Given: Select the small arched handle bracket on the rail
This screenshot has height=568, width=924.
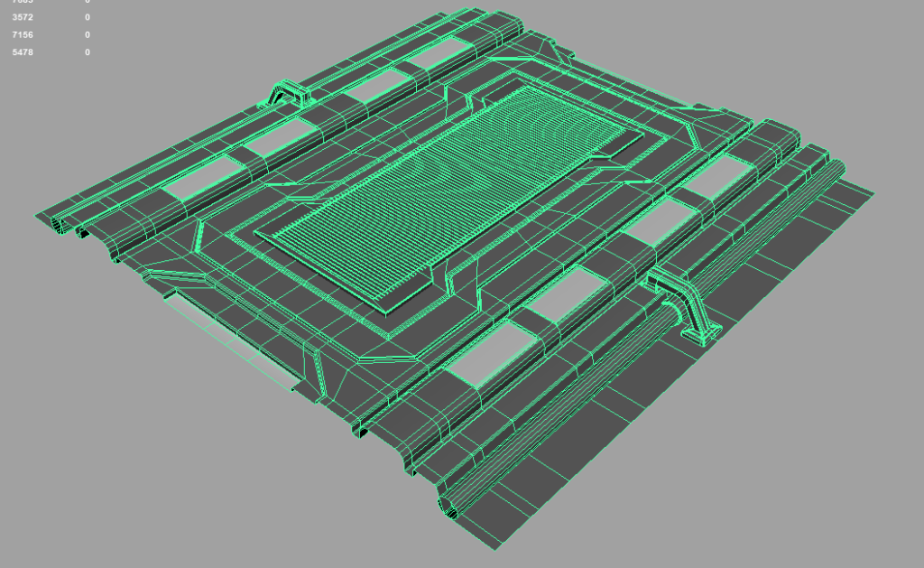Looking at the screenshot, I should [x=287, y=93].
